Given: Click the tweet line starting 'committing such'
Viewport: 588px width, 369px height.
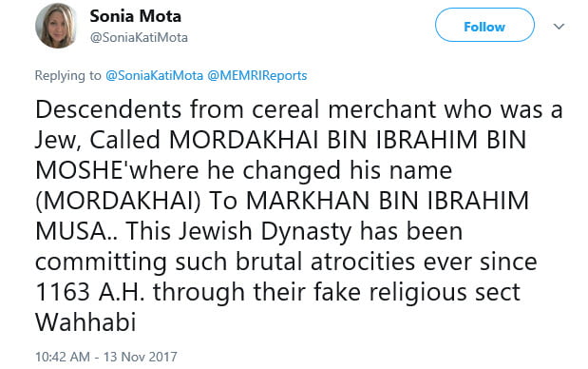Looking at the screenshot, I should (x=286, y=262).
